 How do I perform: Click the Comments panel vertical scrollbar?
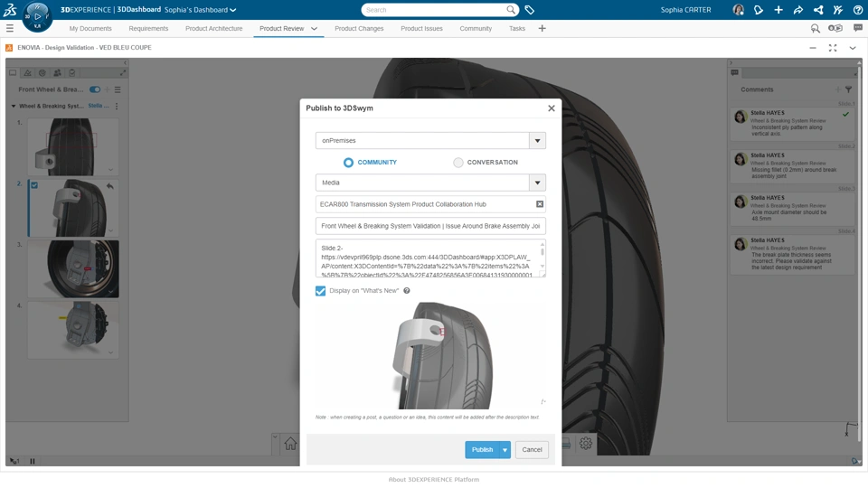pos(860,255)
